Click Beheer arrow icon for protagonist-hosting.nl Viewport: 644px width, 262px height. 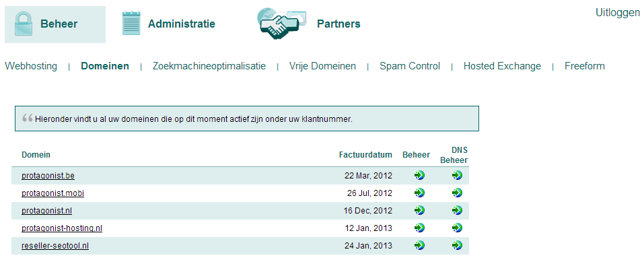(419, 228)
